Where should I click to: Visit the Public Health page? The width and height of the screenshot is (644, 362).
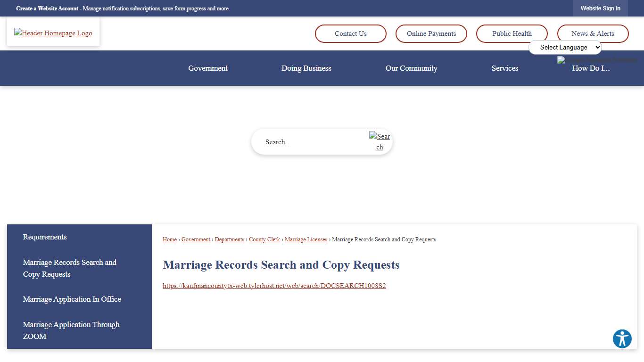(512, 33)
